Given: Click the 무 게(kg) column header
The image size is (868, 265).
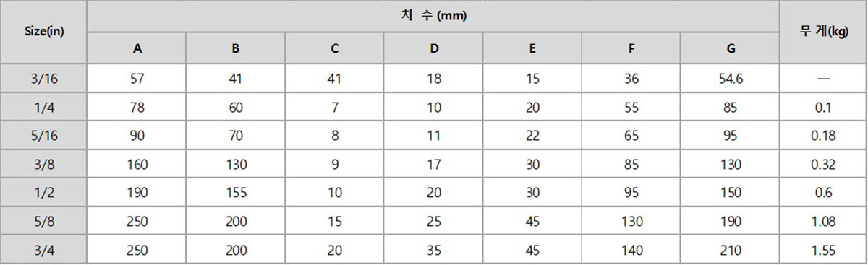Looking at the screenshot, I should (x=823, y=32).
